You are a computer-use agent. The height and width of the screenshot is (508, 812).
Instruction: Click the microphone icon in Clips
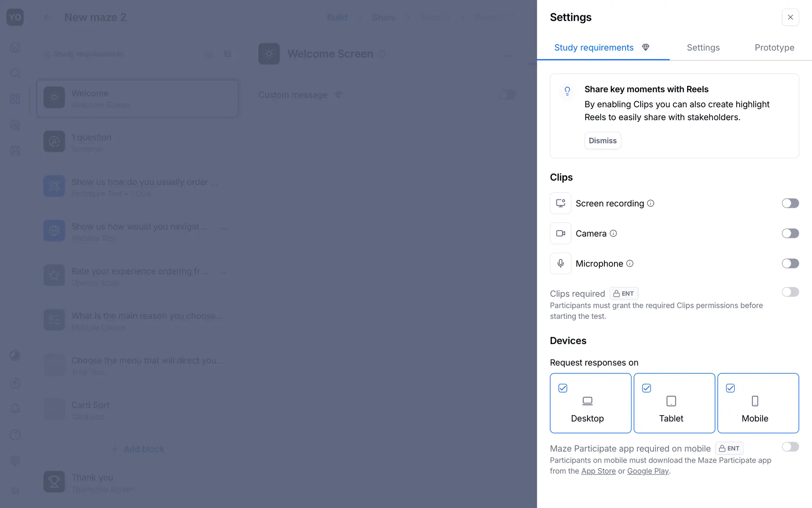pyautogui.click(x=560, y=263)
